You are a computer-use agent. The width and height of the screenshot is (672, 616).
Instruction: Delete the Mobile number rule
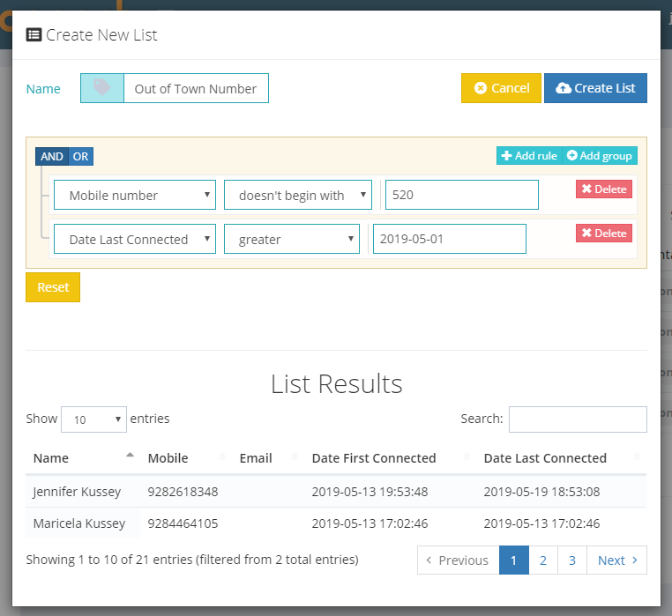pos(604,189)
